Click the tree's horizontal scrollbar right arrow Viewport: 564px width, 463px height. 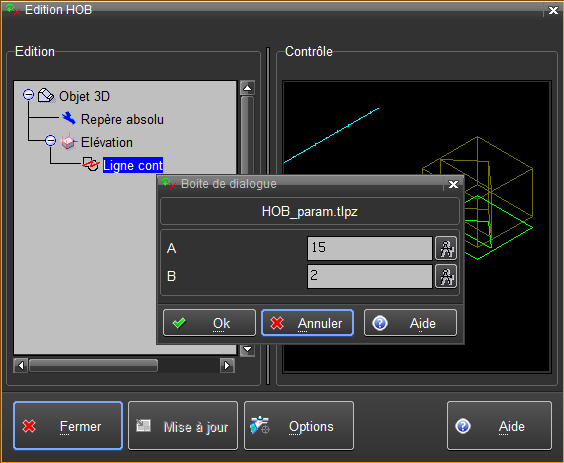pos(227,366)
